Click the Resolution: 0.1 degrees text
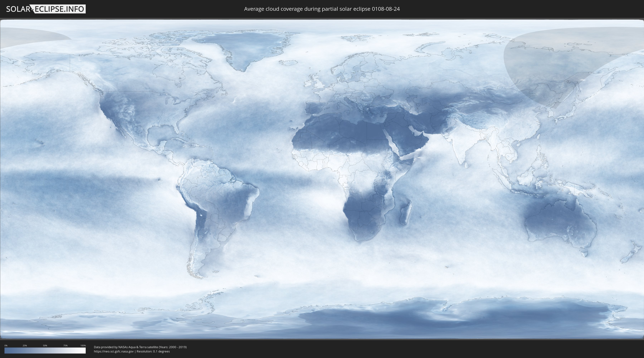This screenshot has width=644, height=358. coord(153,351)
